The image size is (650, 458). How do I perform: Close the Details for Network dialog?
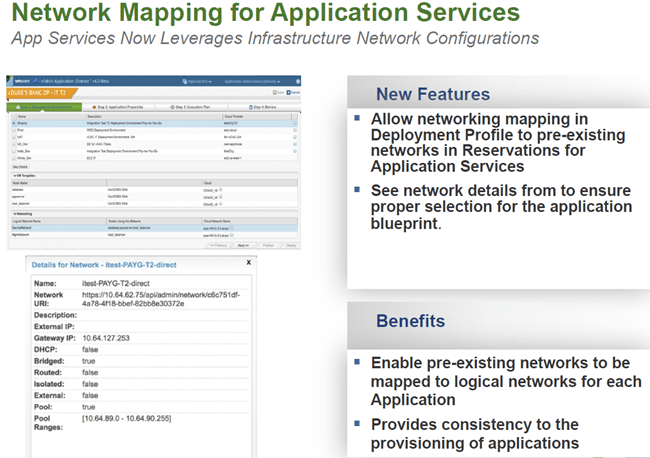coord(248,261)
